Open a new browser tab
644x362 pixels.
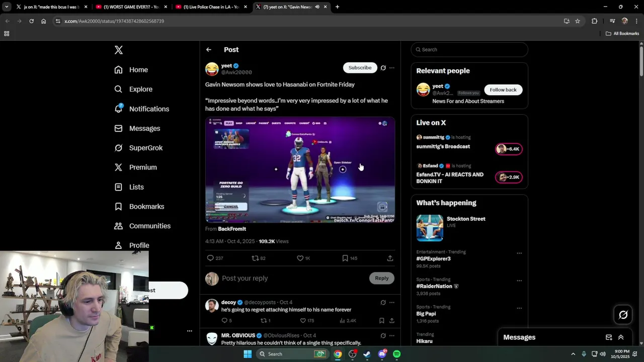(337, 7)
